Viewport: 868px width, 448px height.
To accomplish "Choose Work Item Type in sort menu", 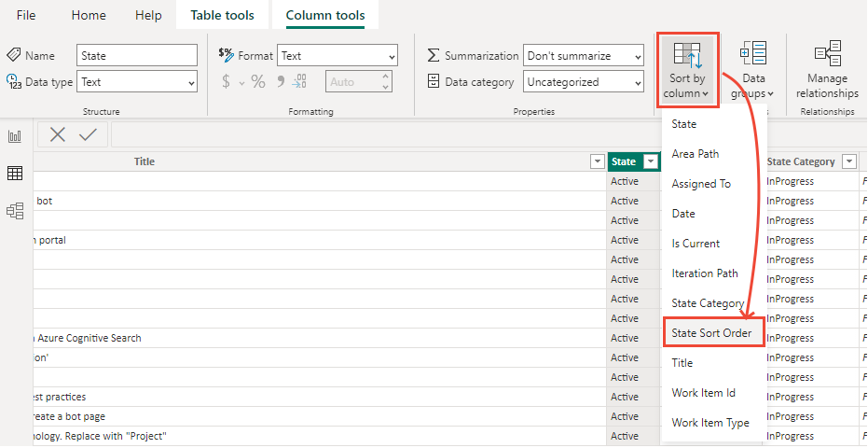I will (x=714, y=423).
